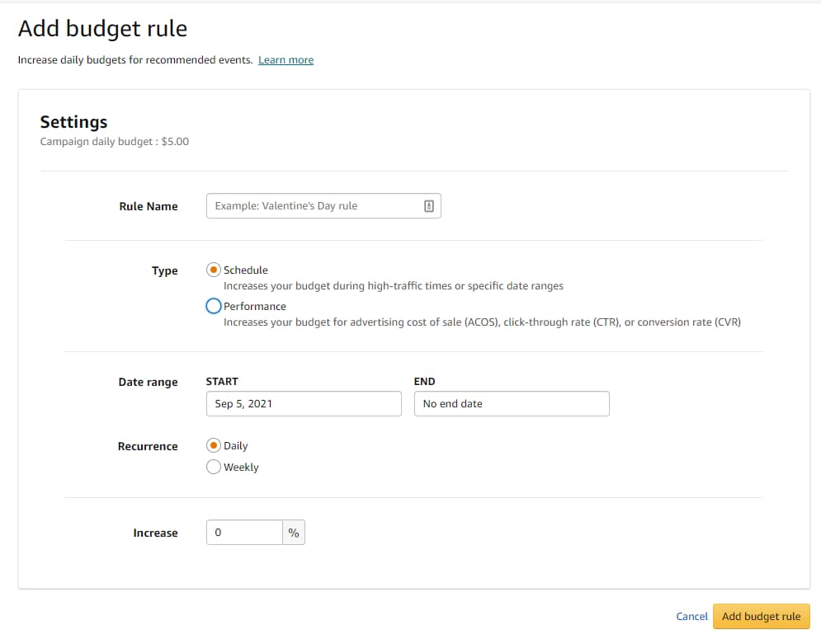The width and height of the screenshot is (821, 644).
Task: Click the Performance description text about ACOS
Action: (482, 322)
